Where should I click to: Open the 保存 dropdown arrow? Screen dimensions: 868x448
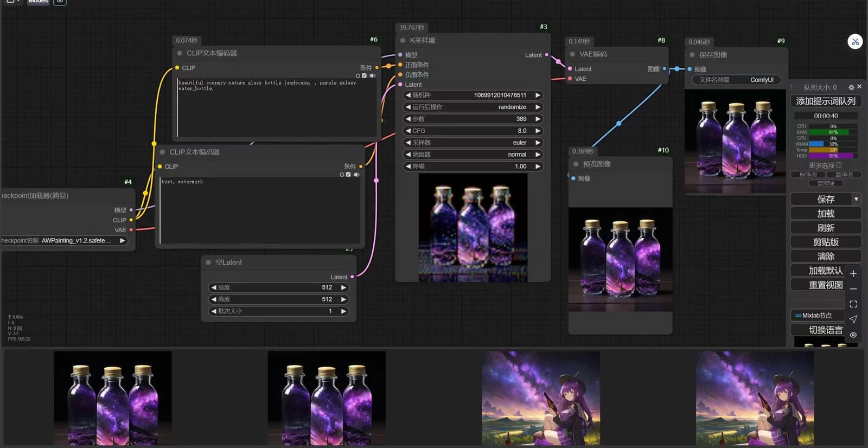[x=856, y=199]
